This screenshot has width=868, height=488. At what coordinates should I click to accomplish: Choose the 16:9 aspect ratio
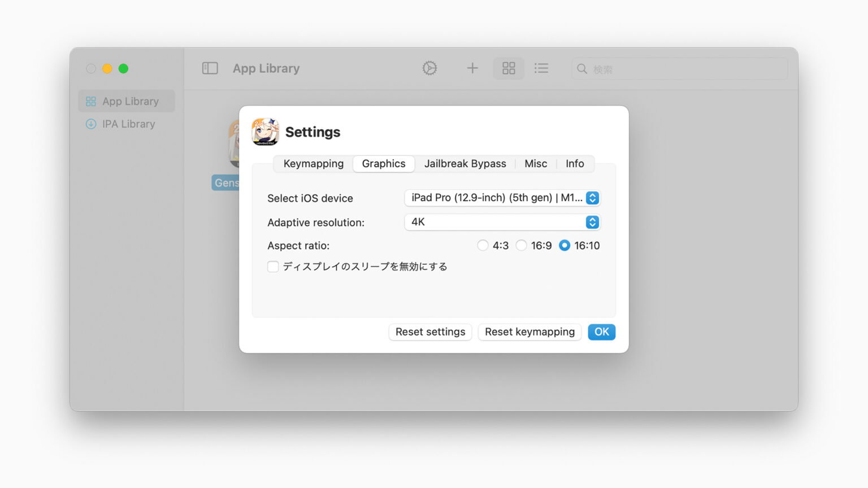pyautogui.click(x=521, y=245)
